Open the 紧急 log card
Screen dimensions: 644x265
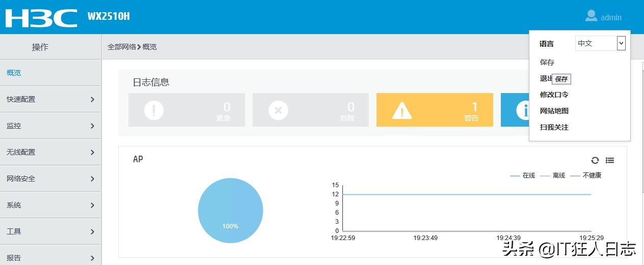point(186,110)
